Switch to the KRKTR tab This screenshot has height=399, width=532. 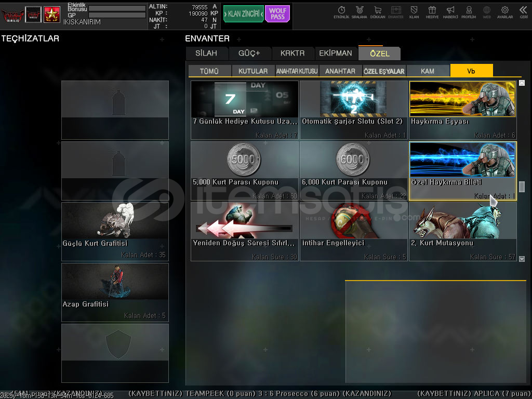click(x=292, y=54)
